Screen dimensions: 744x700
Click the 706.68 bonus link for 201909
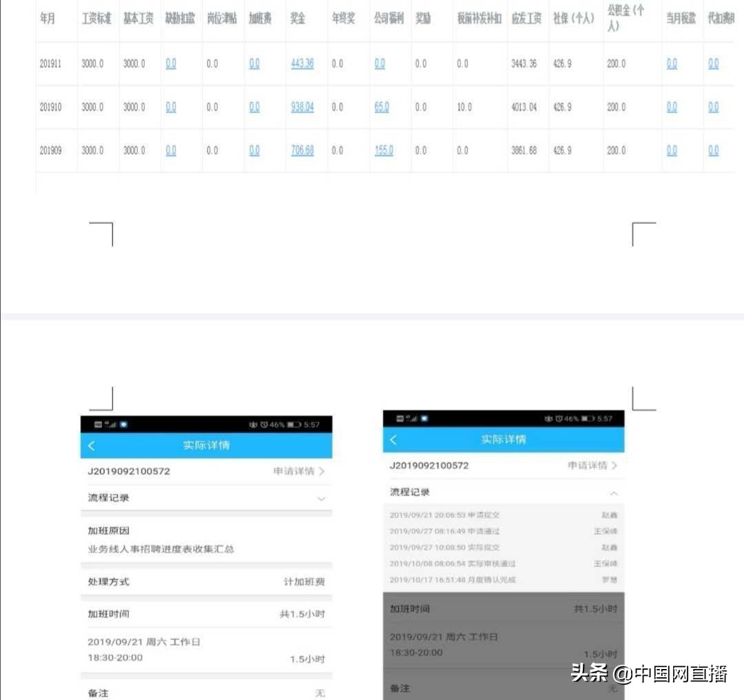point(302,150)
